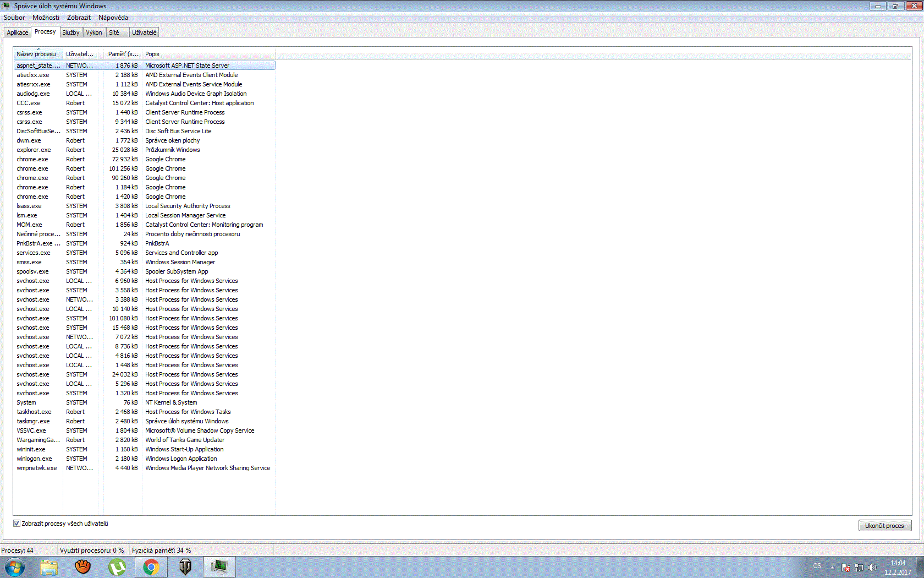Select chrome.exe row using 72 932 kB

click(x=144, y=159)
